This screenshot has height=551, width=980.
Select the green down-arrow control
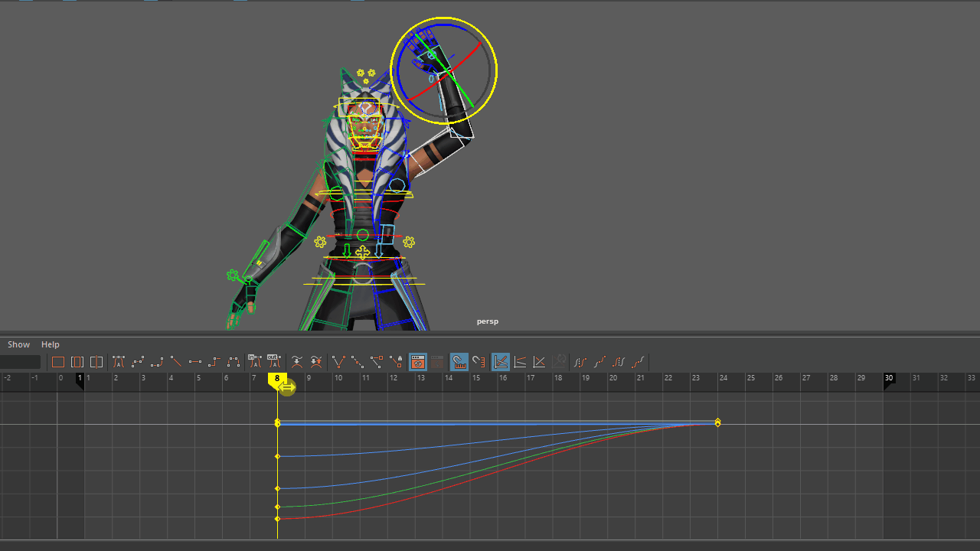click(346, 250)
